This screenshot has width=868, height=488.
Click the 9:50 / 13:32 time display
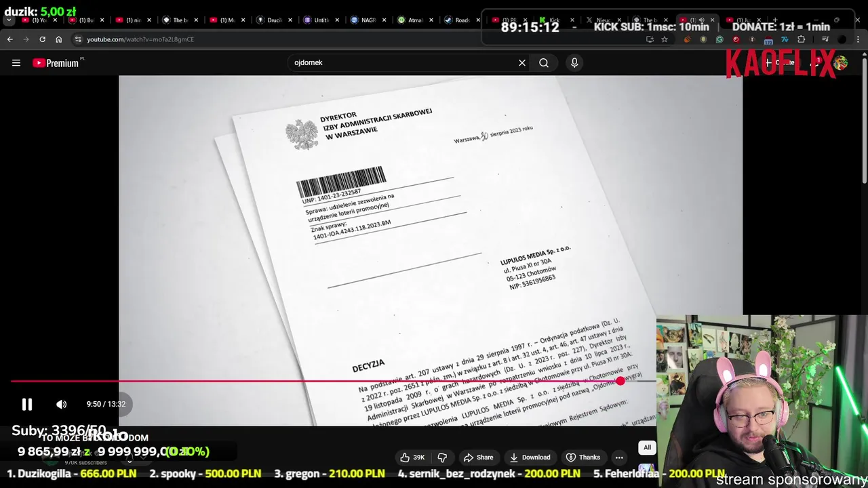coord(106,404)
